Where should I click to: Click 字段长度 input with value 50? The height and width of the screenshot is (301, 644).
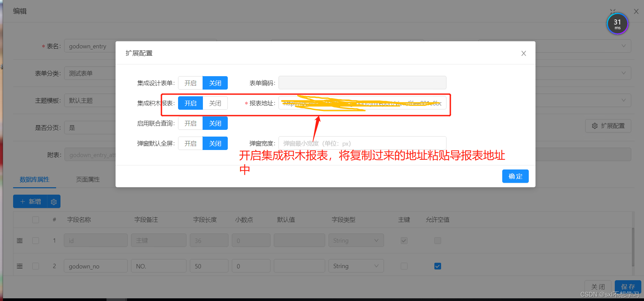[x=209, y=266]
